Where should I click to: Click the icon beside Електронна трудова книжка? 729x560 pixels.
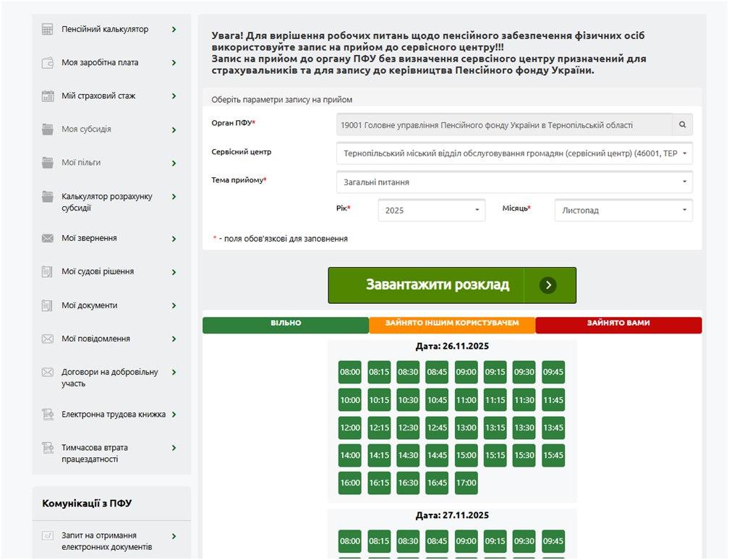48,415
